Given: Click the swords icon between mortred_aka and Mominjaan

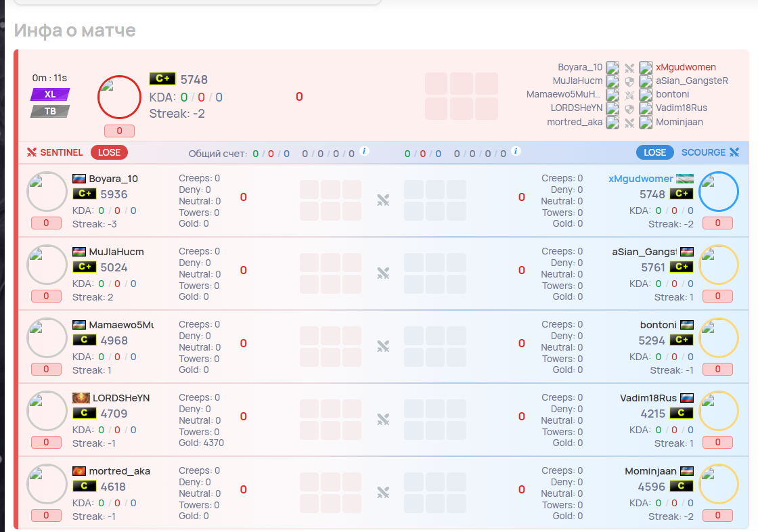Looking at the screenshot, I should [x=629, y=123].
